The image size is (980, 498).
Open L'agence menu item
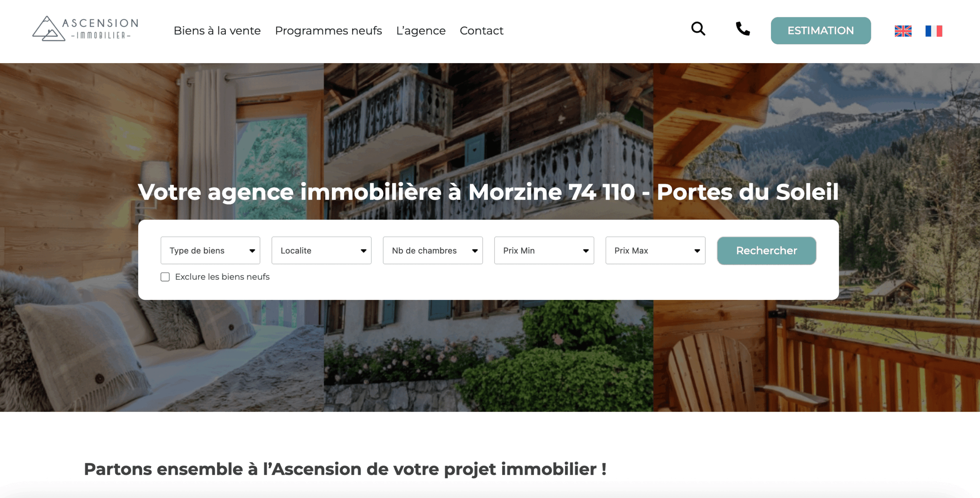(x=421, y=31)
